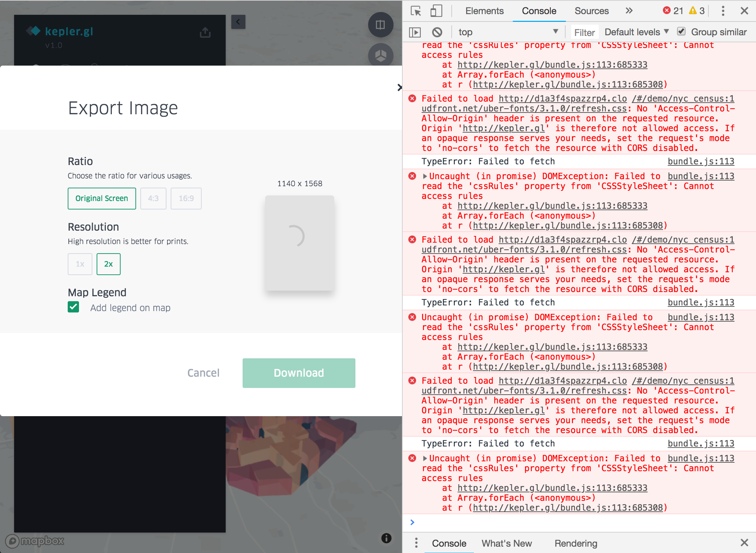The image size is (756, 553).
Task: Click the Download button
Action: [298, 373]
